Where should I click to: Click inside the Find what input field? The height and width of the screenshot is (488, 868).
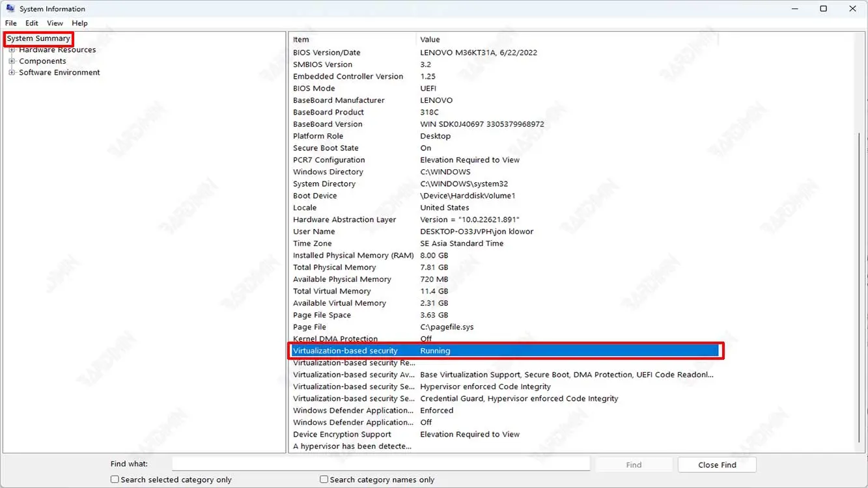coord(381,464)
